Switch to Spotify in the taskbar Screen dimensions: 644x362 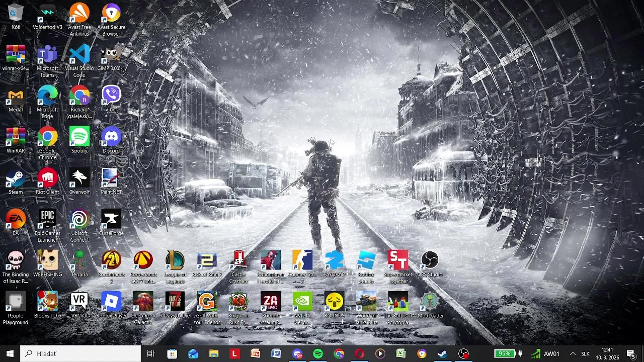[318, 353]
